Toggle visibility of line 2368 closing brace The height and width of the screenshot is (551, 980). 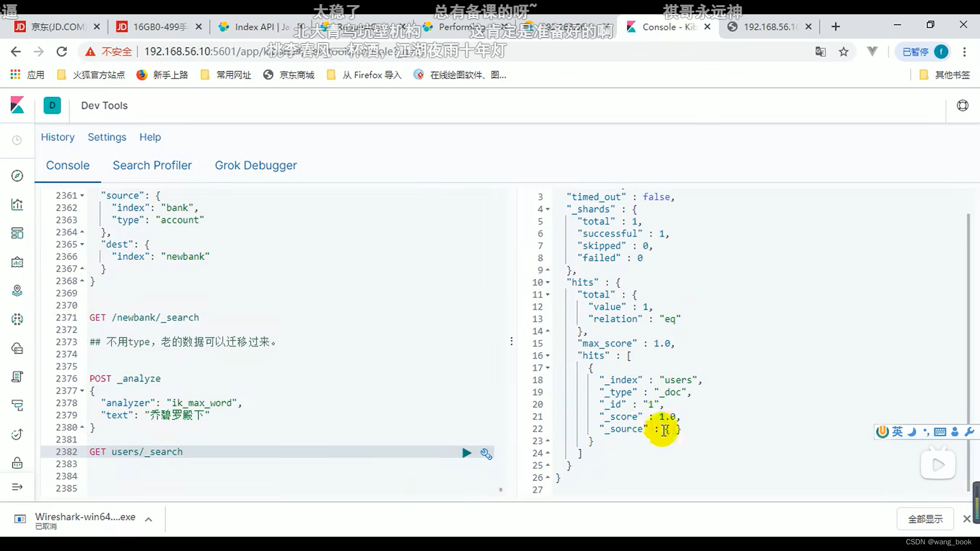82,281
